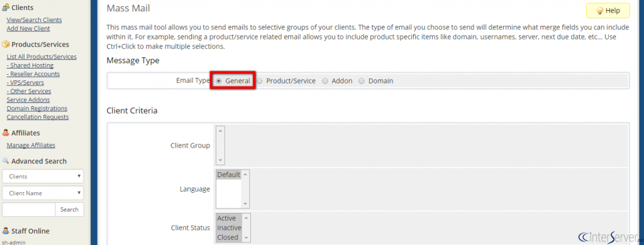
Task: Click the Client Group list scroll-down arrow
Action: [220, 160]
